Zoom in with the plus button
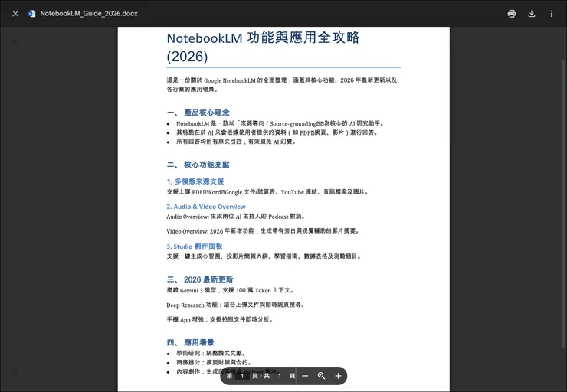The height and width of the screenshot is (392, 567). click(338, 376)
